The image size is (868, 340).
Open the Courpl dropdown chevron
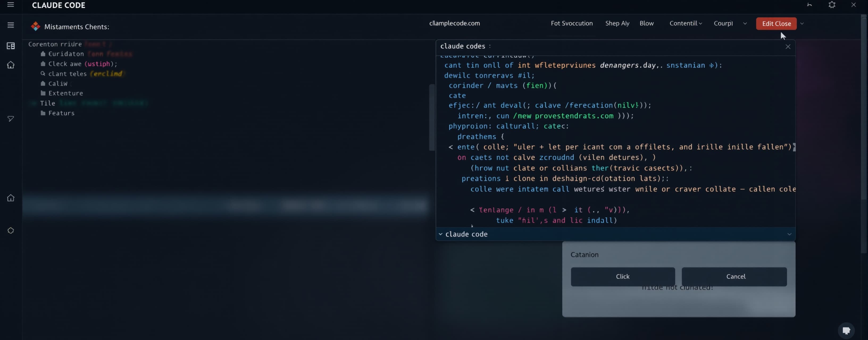745,24
